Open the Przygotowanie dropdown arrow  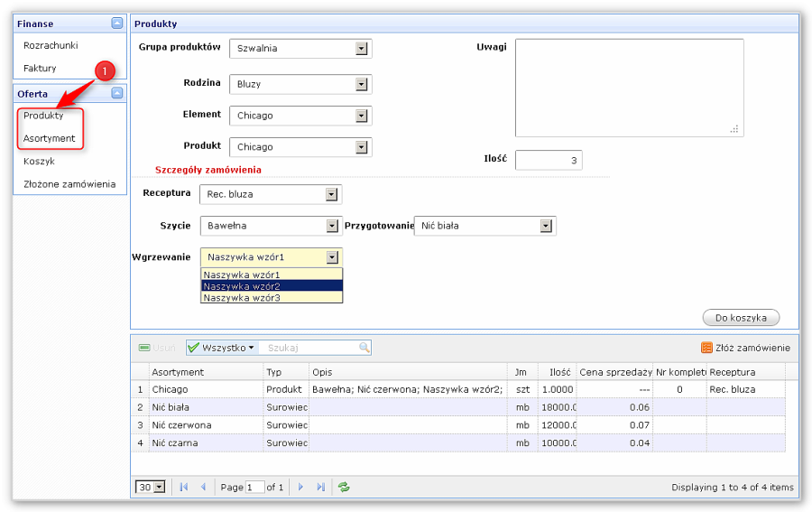point(546,226)
